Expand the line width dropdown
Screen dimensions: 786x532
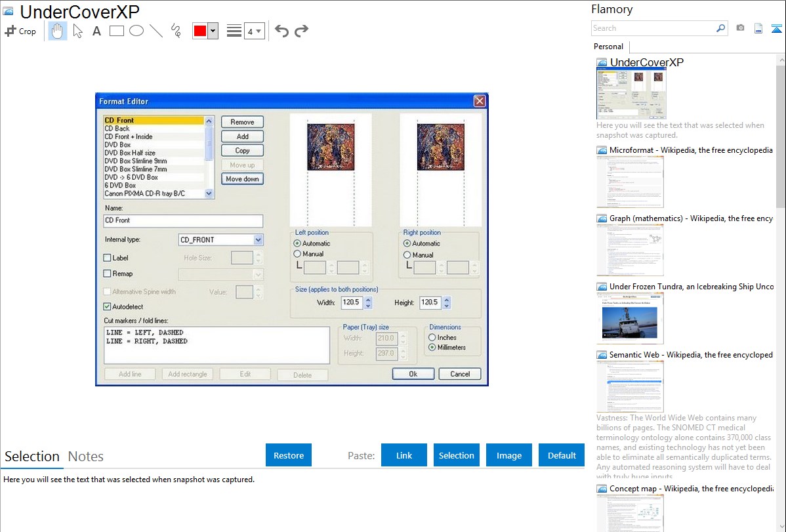[x=254, y=31]
